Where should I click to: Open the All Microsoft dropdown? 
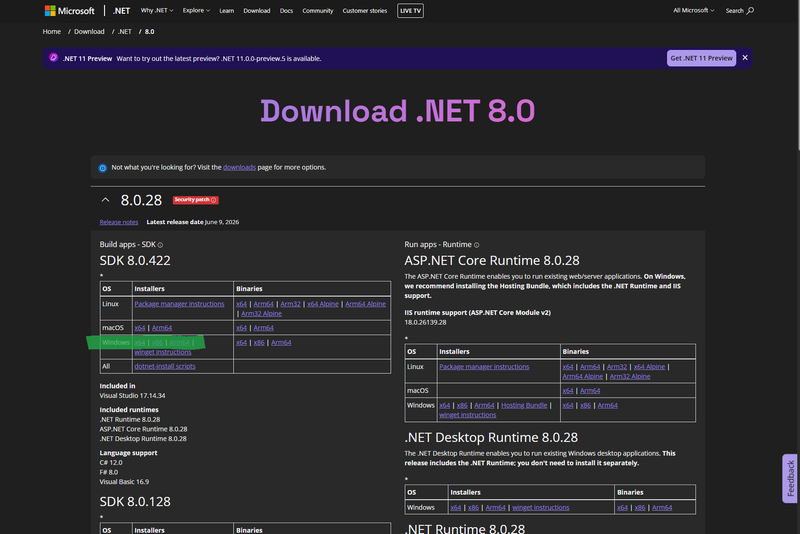tap(693, 10)
